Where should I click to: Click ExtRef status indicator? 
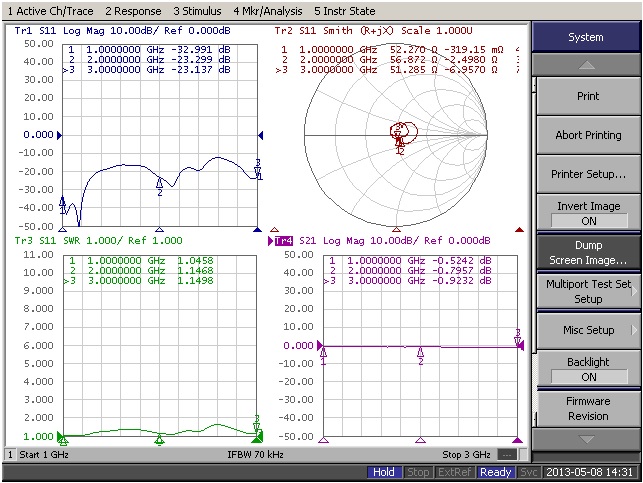(454, 472)
